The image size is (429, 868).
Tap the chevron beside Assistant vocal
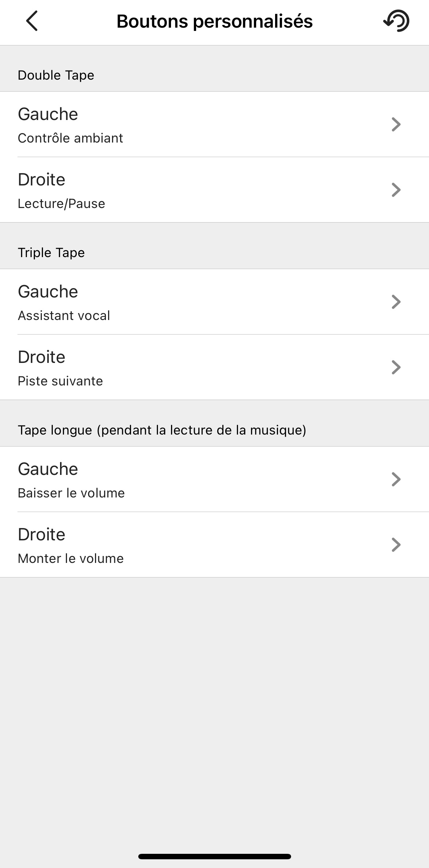pos(396,302)
